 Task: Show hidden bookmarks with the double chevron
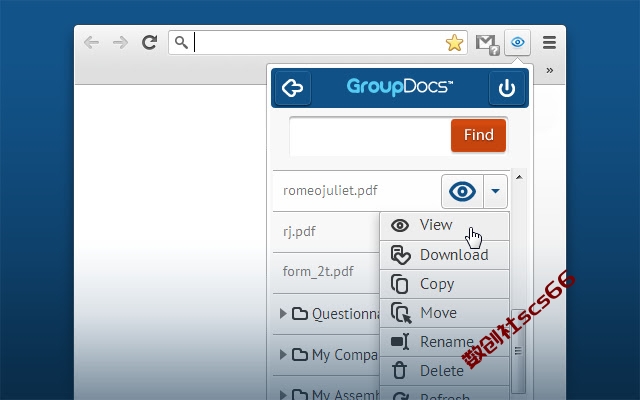pyautogui.click(x=550, y=70)
